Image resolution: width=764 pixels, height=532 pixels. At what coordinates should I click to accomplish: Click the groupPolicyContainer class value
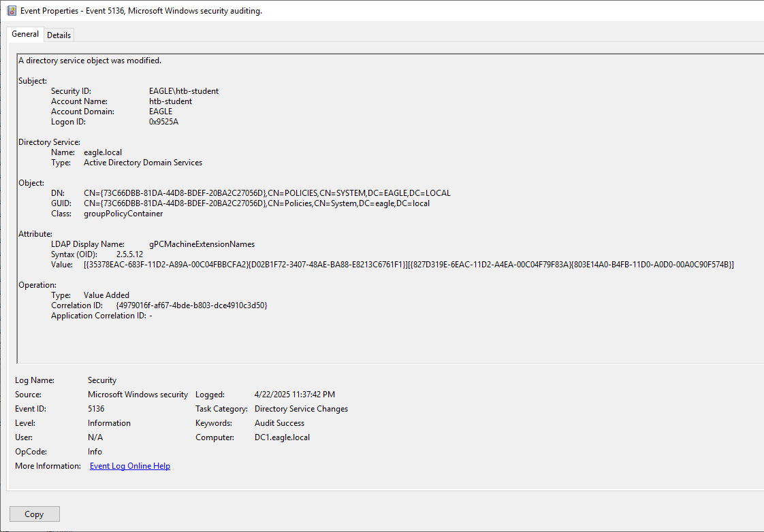click(x=123, y=214)
